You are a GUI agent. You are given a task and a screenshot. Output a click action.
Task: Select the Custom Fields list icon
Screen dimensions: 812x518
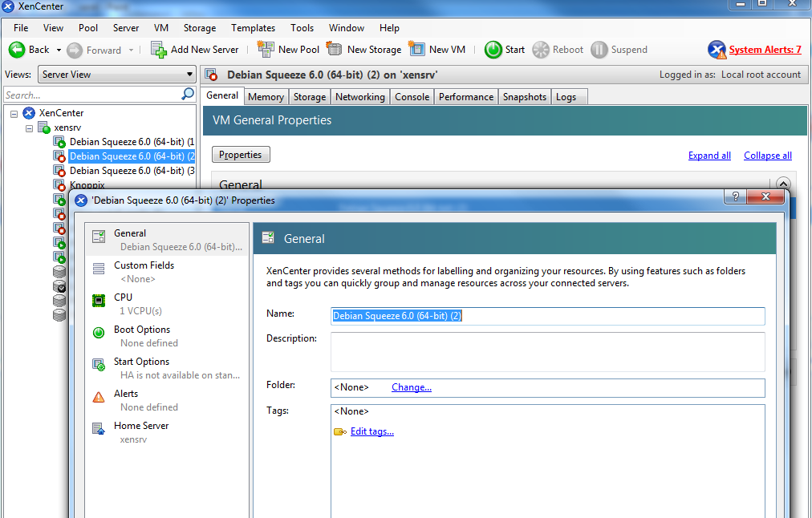pyautogui.click(x=99, y=269)
